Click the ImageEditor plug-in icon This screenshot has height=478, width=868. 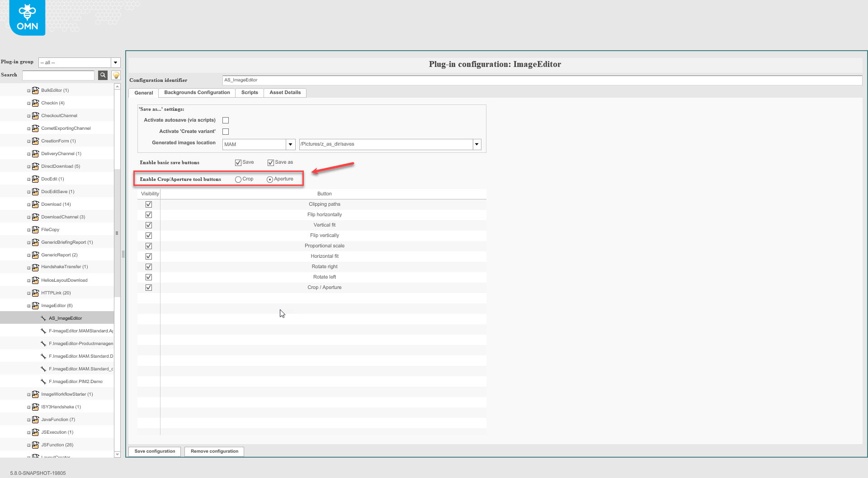coord(35,305)
